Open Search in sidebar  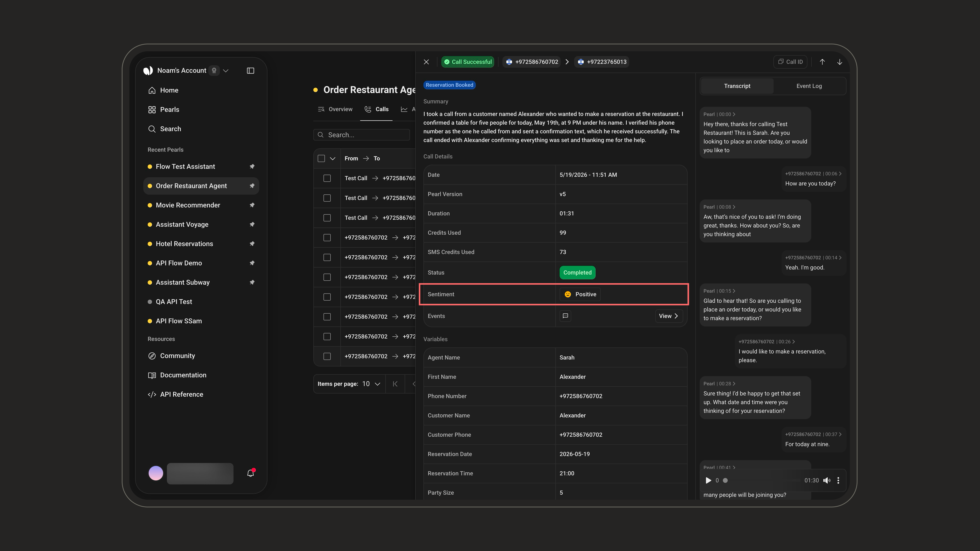[x=201, y=129]
